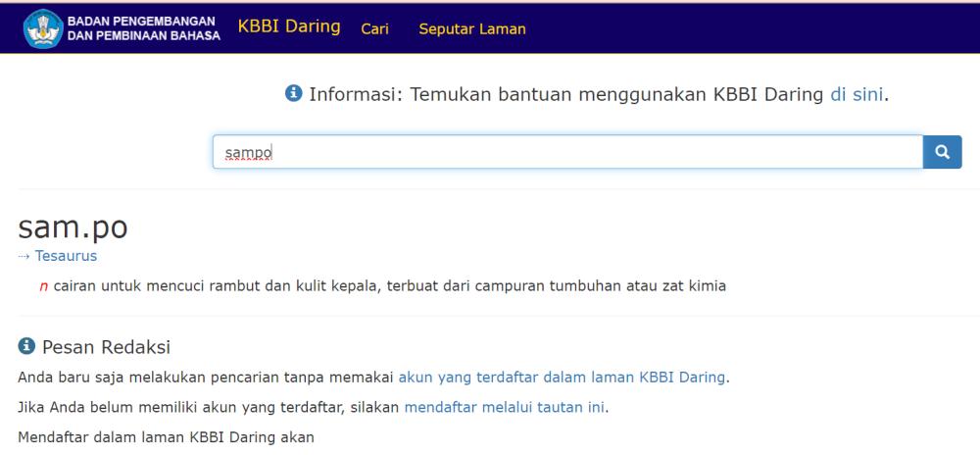Follow 'akun yang terdaftar dalam laman KBBI Daring' link

[562, 377]
